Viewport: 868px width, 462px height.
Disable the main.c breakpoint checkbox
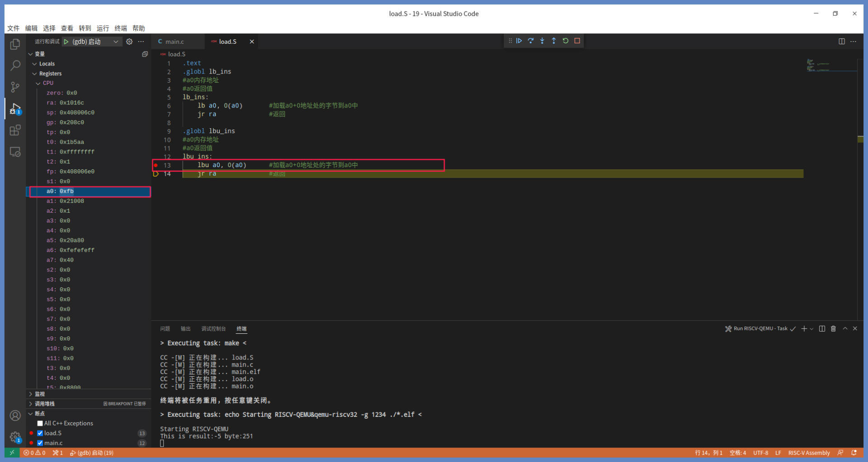(x=40, y=443)
